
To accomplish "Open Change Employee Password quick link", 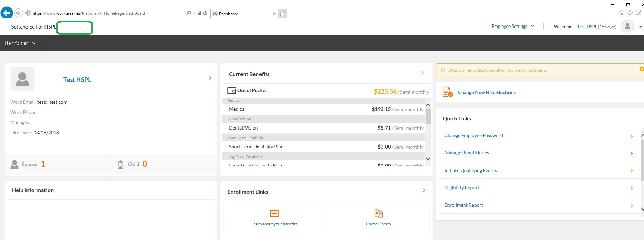I will point(473,135).
